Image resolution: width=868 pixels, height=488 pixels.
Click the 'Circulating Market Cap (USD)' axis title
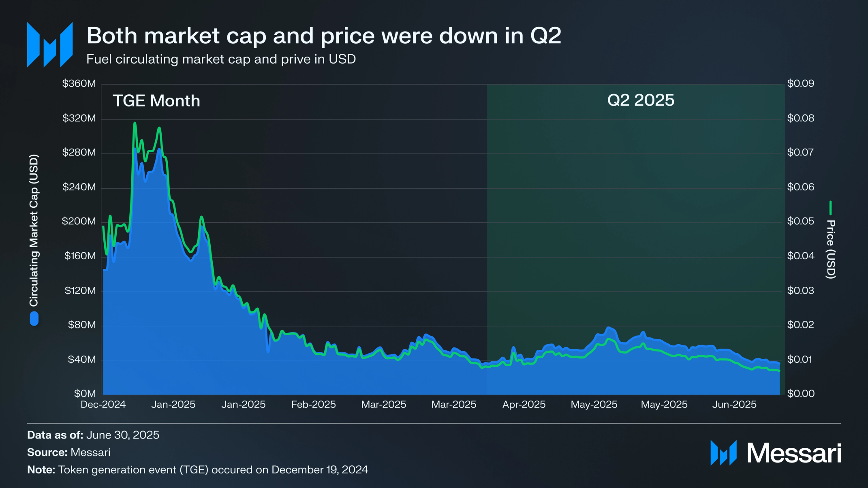tap(34, 230)
